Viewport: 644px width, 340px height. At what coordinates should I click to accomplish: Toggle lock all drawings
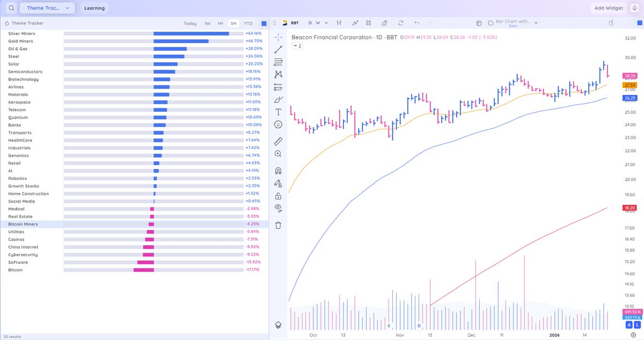click(x=278, y=196)
